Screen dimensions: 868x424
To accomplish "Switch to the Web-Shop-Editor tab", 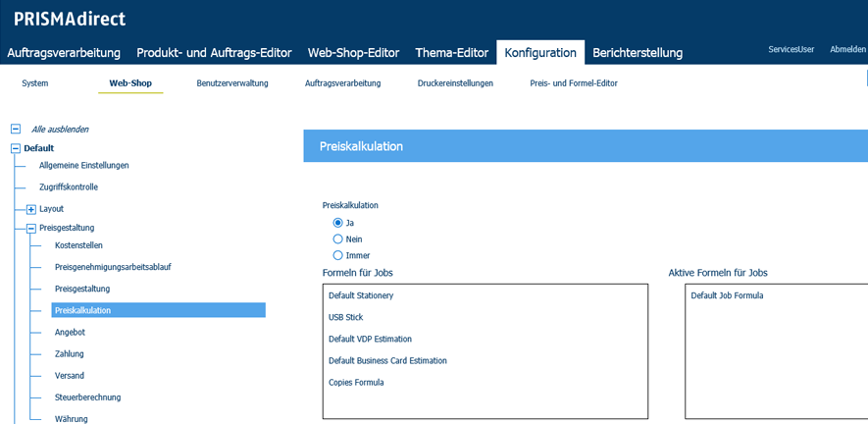I will (354, 53).
